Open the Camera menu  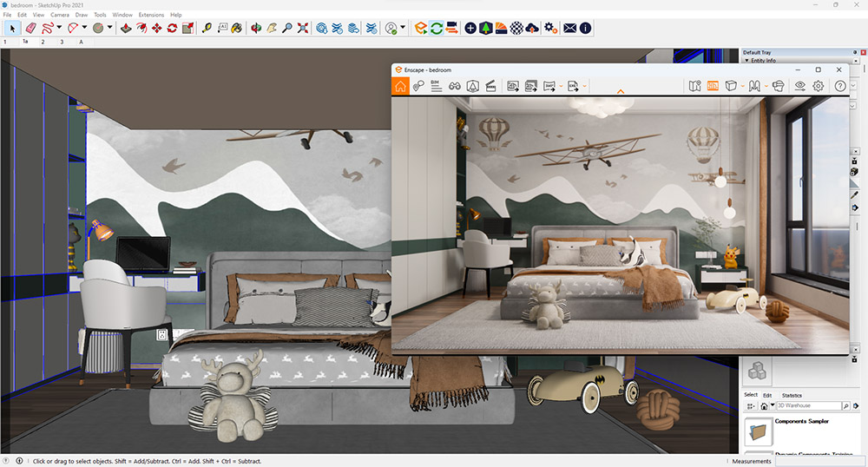[60, 15]
